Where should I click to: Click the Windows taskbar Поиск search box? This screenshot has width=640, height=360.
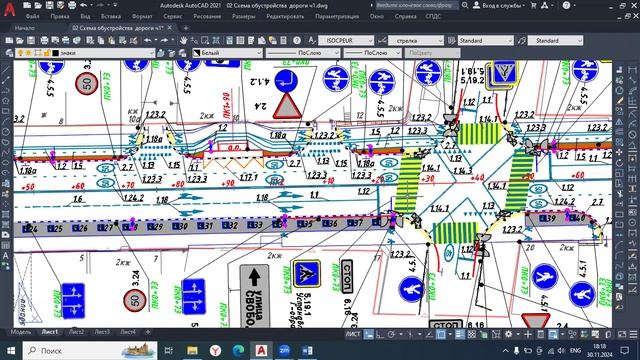pyautogui.click(x=90, y=351)
